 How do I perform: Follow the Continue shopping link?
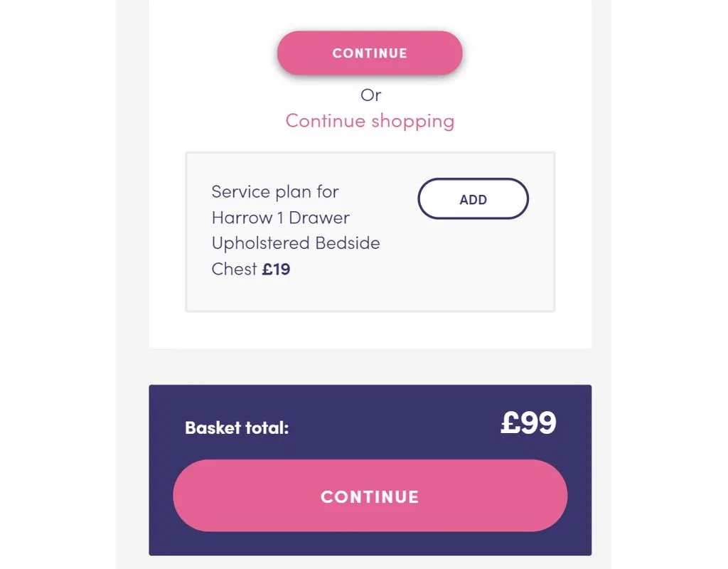[370, 121]
